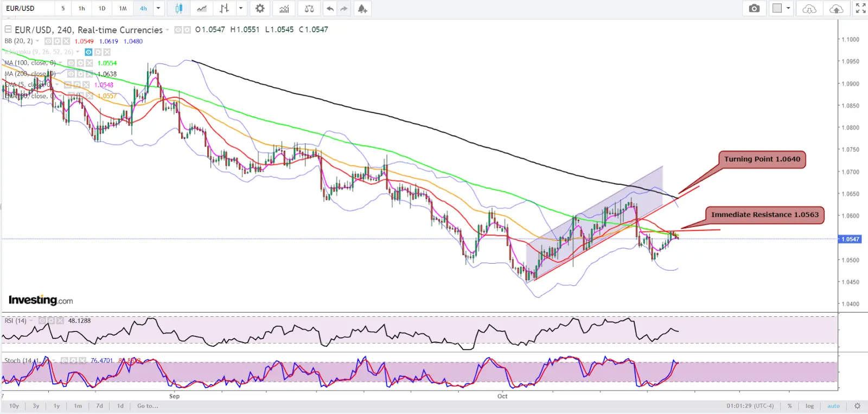This screenshot has width=868, height=414.
Task: Save chart layout to the cloud
Action: pyautogui.click(x=837, y=9)
